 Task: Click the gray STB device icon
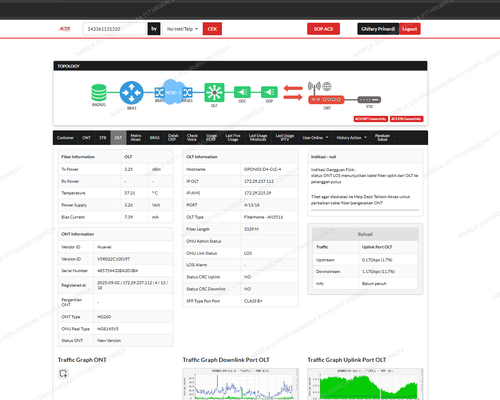coord(369,99)
